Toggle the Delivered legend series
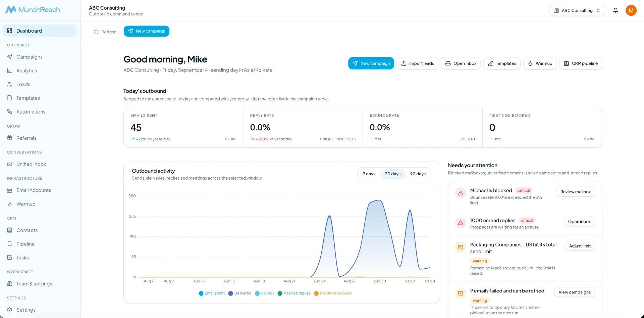The height and width of the screenshot is (318, 644). 240,293
